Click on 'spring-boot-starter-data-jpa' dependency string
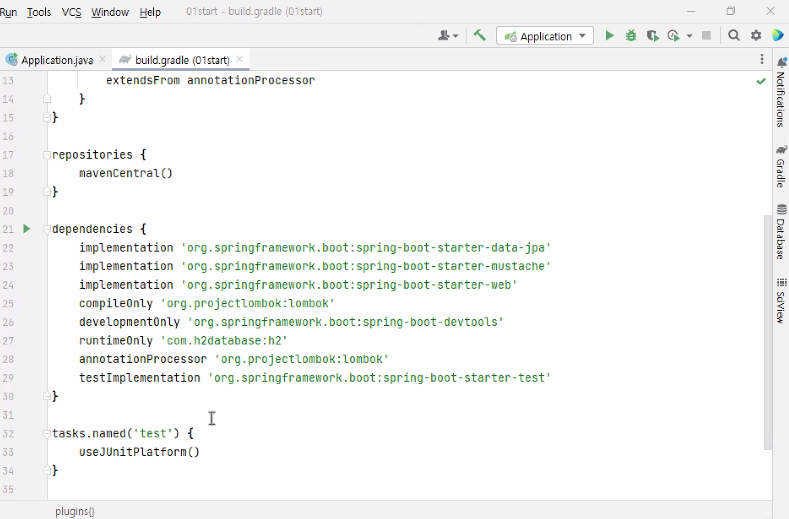This screenshot has height=519, width=789. point(366,248)
